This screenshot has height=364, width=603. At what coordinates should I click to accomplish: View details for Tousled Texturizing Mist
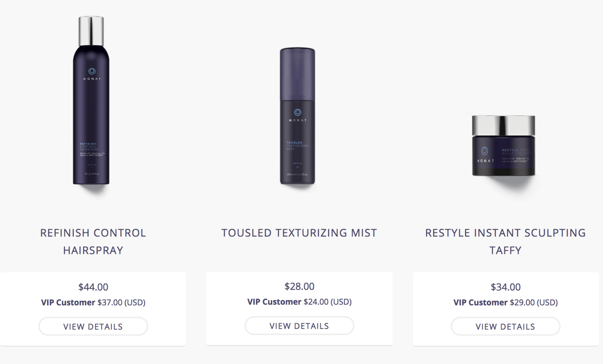(x=299, y=326)
